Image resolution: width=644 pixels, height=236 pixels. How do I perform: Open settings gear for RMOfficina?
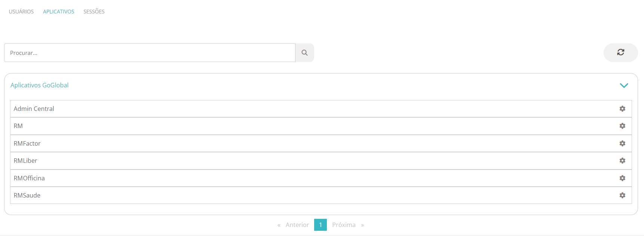click(x=622, y=178)
